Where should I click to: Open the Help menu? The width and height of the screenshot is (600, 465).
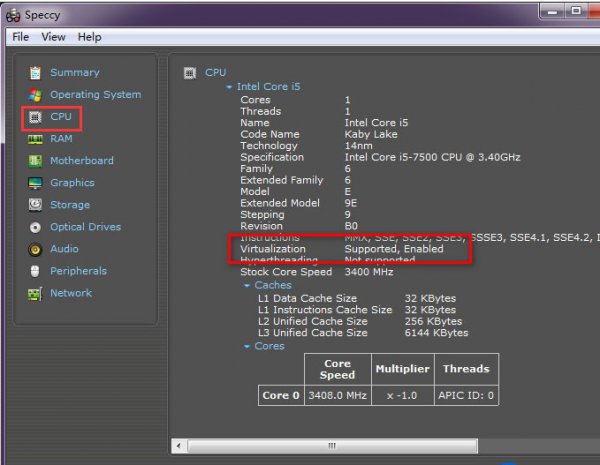coord(90,37)
